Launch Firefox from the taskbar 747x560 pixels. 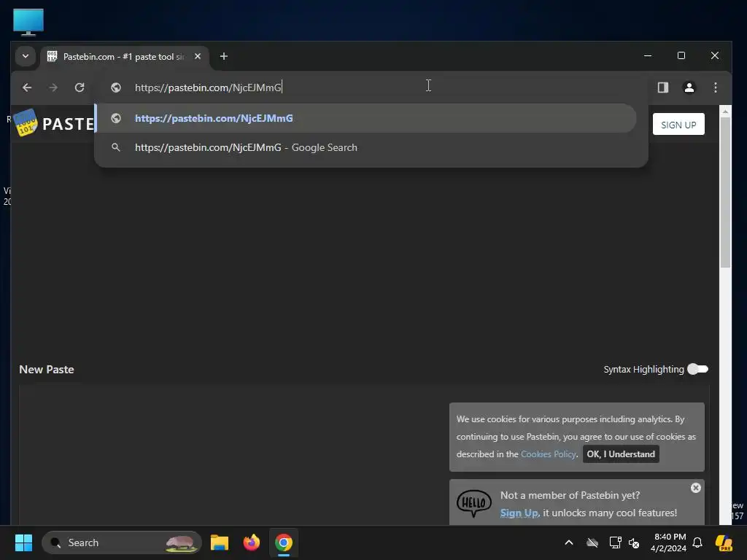[x=251, y=542]
